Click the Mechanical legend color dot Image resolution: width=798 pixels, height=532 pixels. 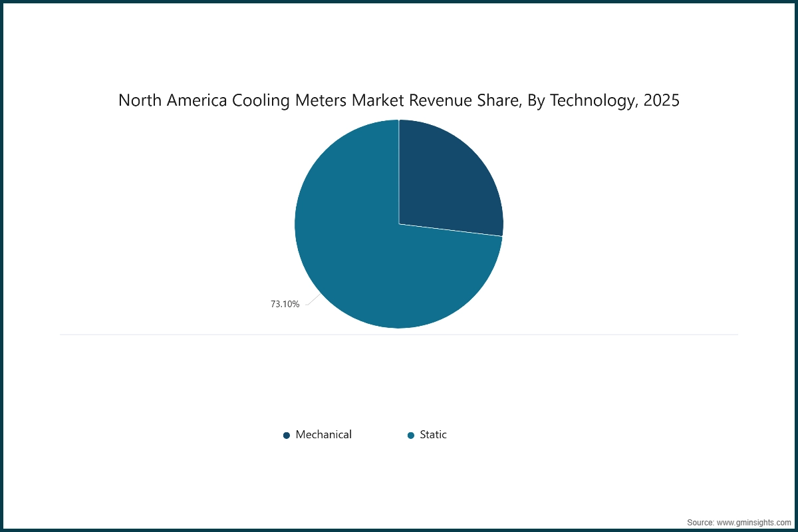tap(287, 435)
